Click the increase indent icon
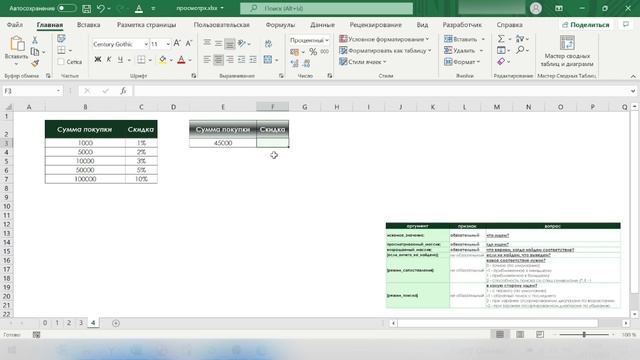The width and height of the screenshot is (640, 360). coord(253,60)
